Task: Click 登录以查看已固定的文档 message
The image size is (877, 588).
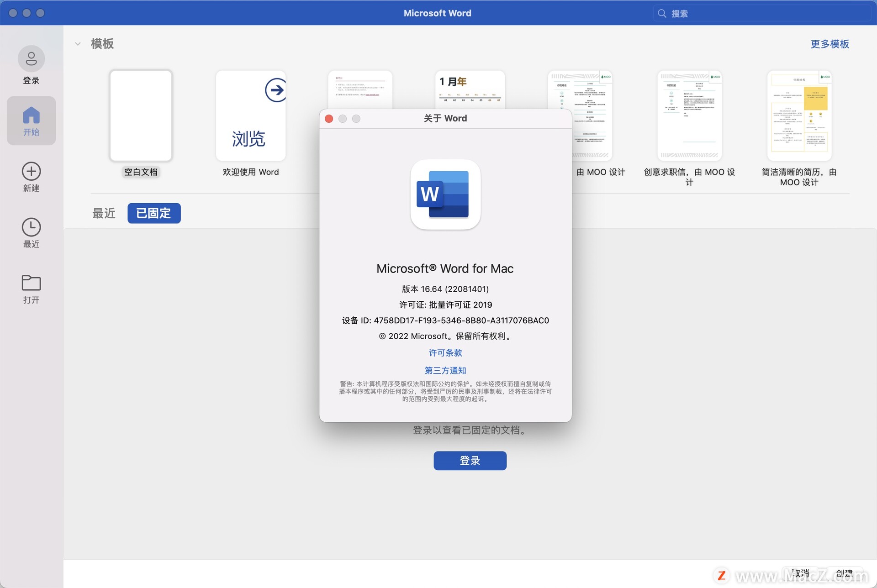Action: (x=470, y=430)
